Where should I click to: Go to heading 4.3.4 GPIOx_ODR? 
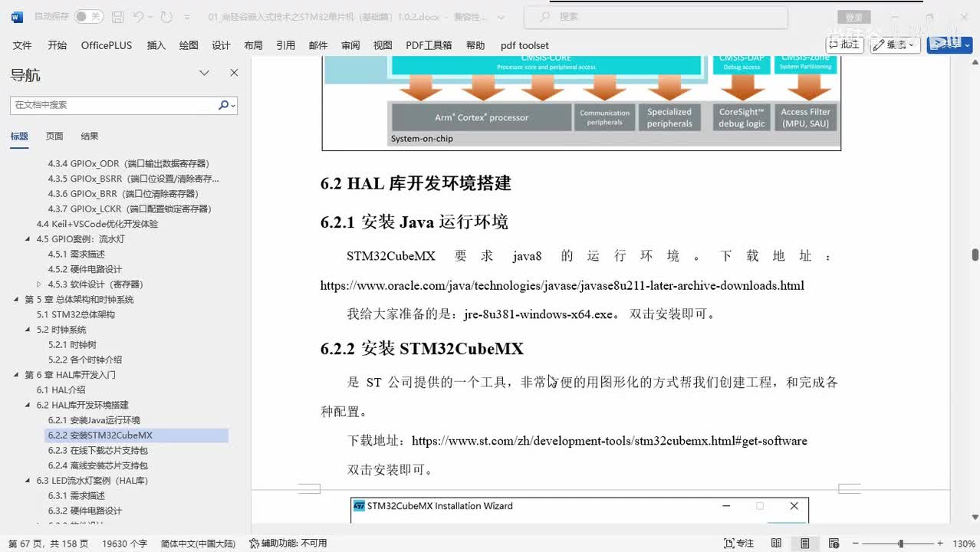pyautogui.click(x=129, y=163)
